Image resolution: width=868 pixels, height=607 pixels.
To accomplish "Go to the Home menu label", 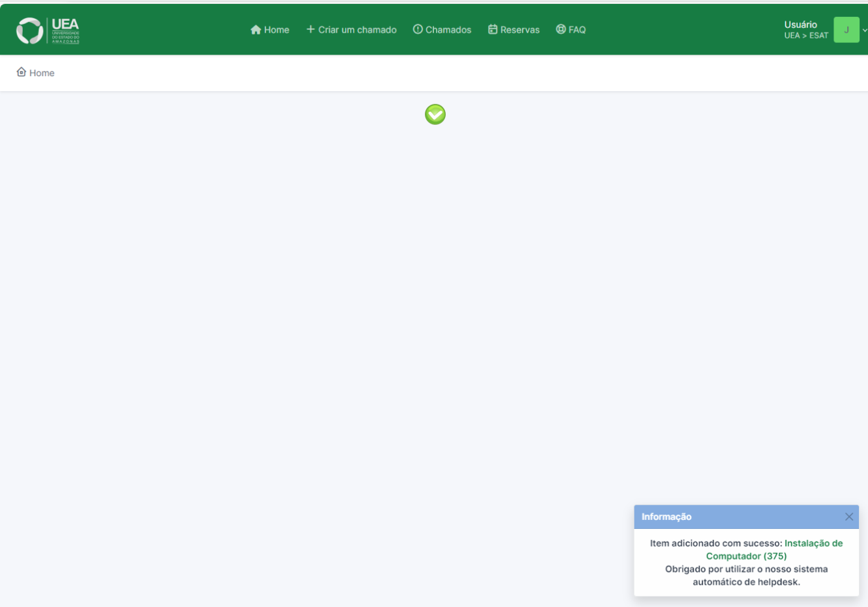I will click(x=277, y=30).
